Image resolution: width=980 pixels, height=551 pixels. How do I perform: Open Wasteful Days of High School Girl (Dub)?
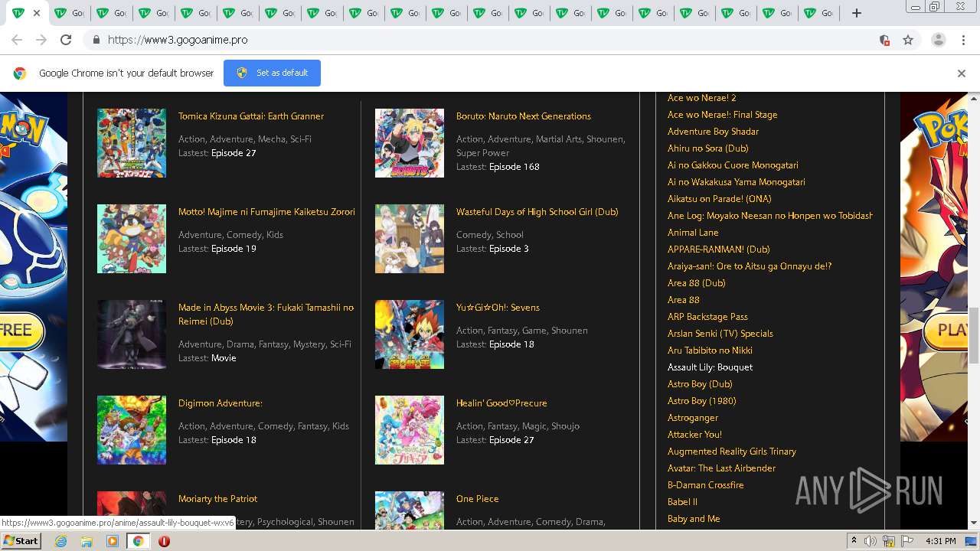pyautogui.click(x=537, y=212)
